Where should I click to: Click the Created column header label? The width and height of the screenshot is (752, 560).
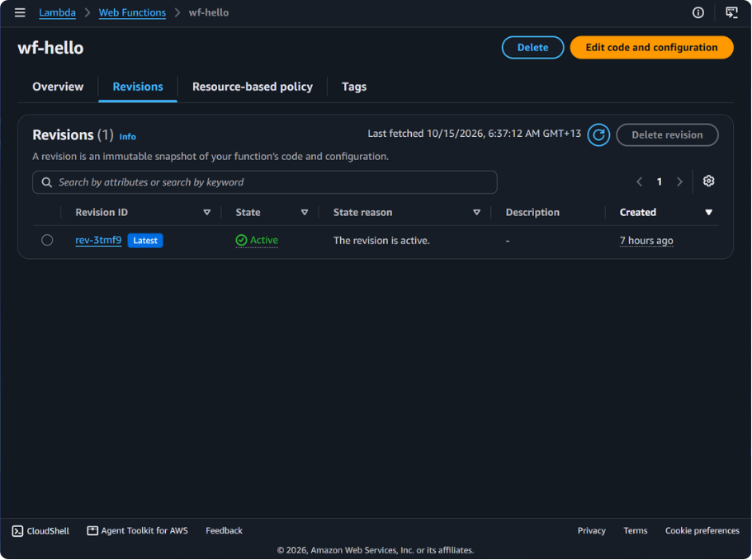tap(637, 212)
